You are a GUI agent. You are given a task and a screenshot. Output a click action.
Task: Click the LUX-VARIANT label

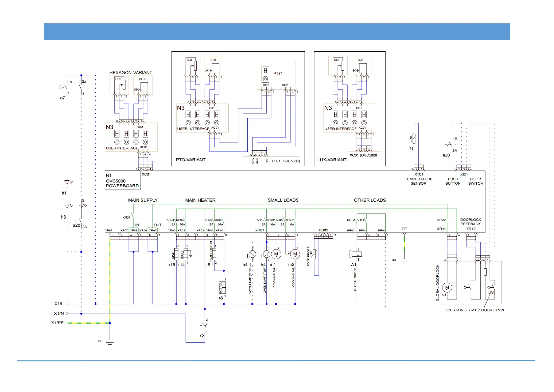pos(332,160)
